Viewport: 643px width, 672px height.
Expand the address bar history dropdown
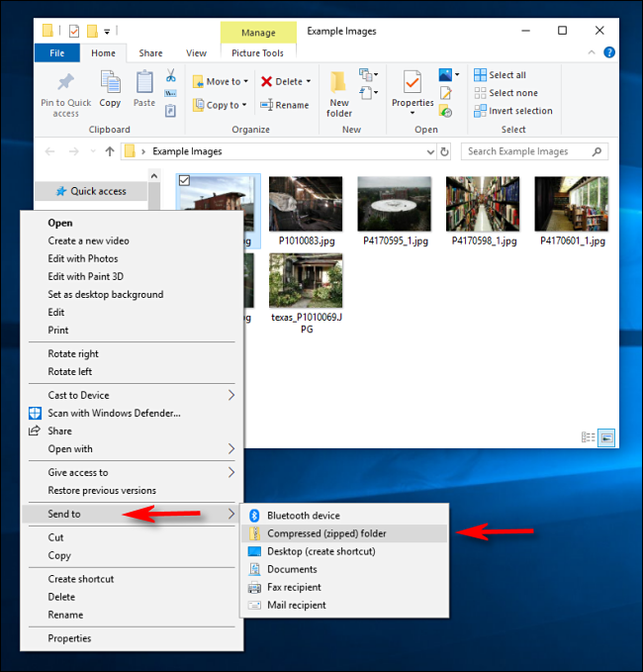pos(429,151)
